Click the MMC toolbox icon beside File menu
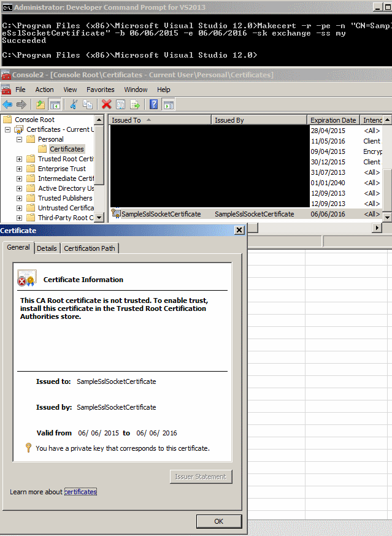 coord(6,90)
